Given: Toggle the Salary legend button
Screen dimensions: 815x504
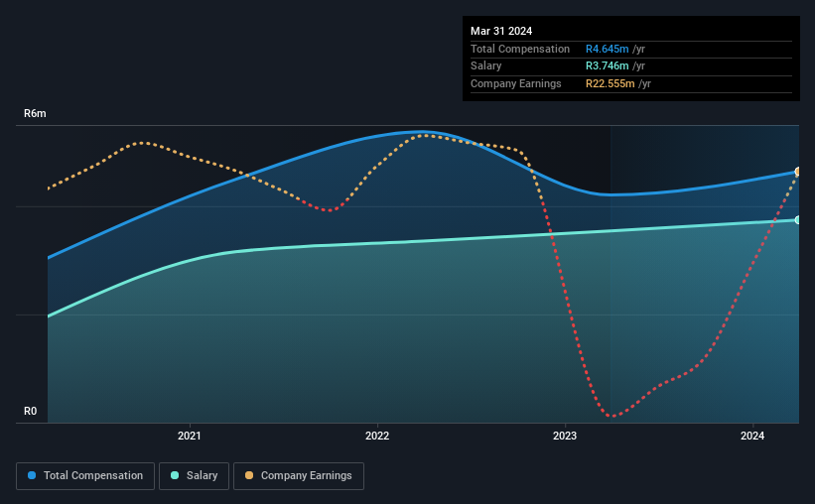Looking at the screenshot, I should click(194, 476).
